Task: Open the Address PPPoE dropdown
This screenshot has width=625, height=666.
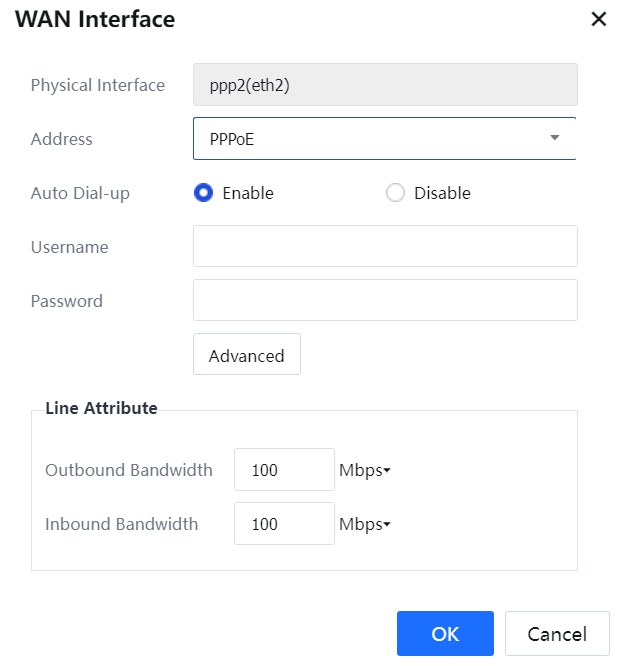Action: (x=385, y=139)
